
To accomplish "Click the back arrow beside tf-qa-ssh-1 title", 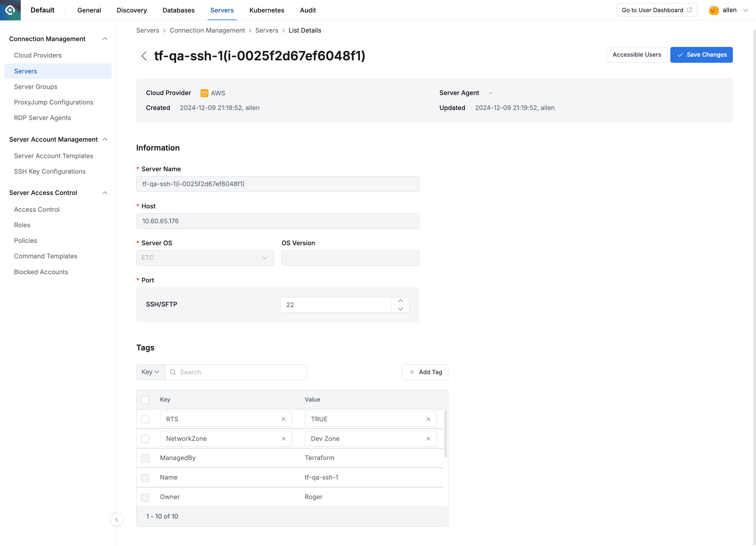I will [x=144, y=56].
